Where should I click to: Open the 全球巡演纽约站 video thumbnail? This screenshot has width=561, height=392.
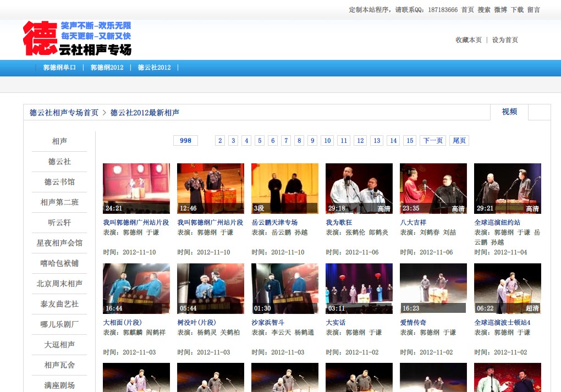(508, 189)
